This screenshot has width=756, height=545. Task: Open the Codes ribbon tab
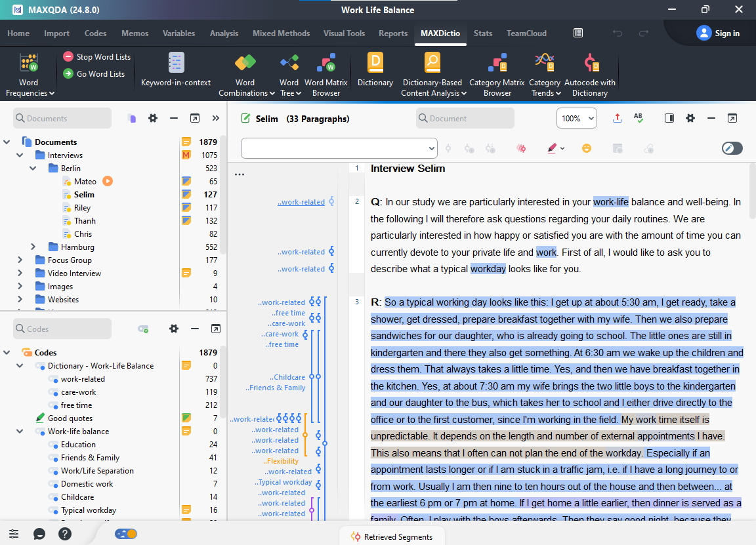point(95,33)
